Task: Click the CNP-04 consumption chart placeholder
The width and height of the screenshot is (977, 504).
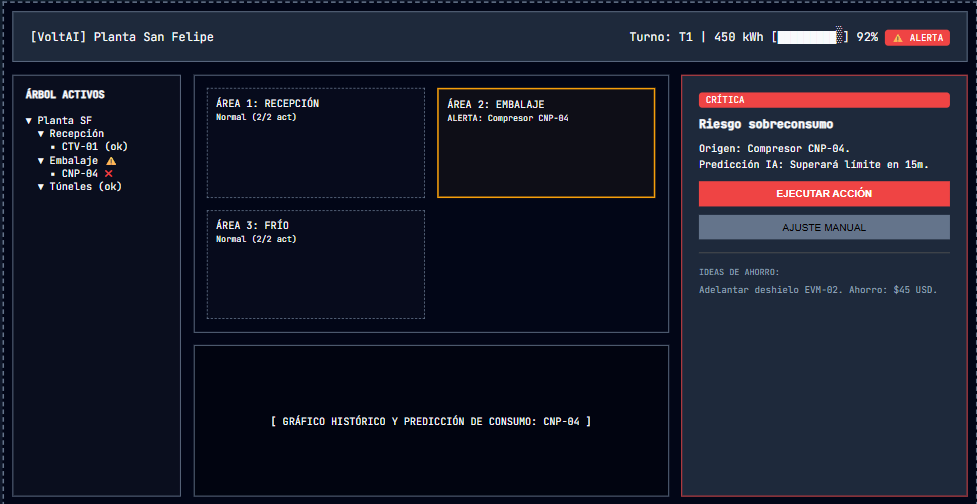Action: (x=431, y=421)
